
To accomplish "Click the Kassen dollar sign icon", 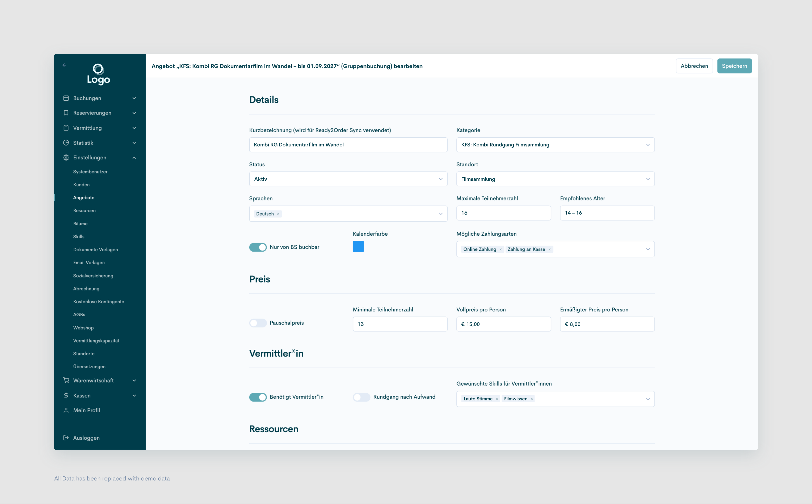I will click(x=66, y=395).
